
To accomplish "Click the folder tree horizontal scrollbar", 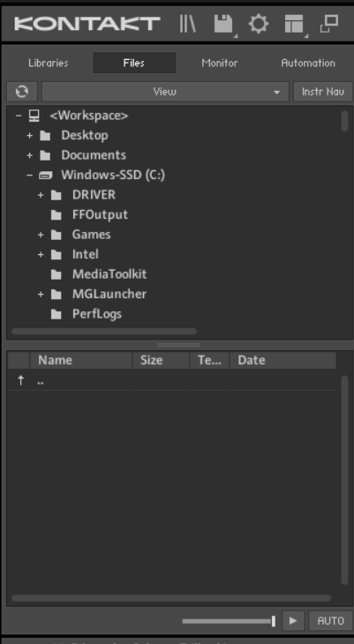I will click(104, 331).
